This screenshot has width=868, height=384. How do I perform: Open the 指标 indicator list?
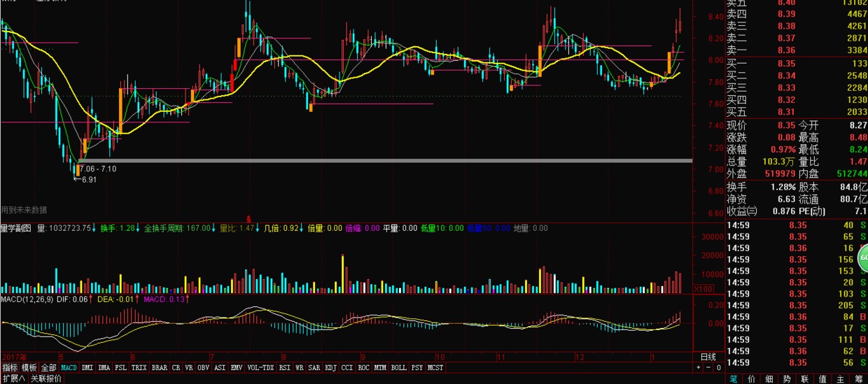10,367
